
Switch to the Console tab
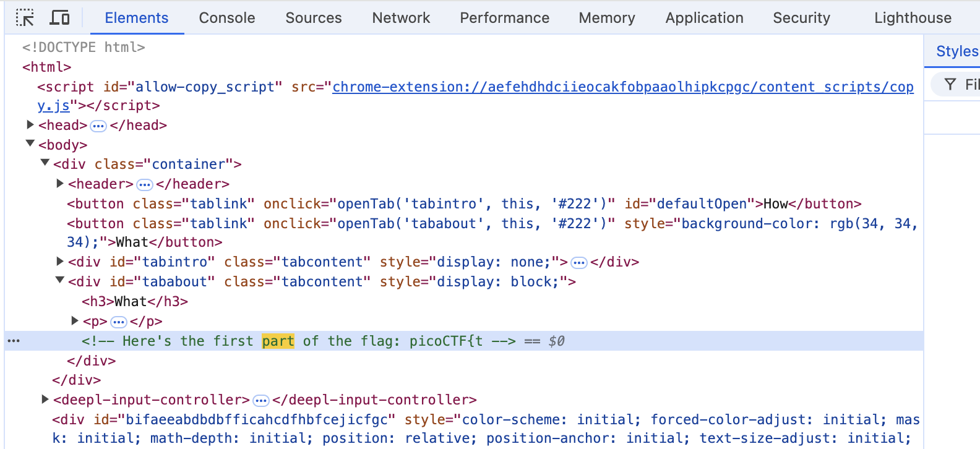click(x=227, y=18)
